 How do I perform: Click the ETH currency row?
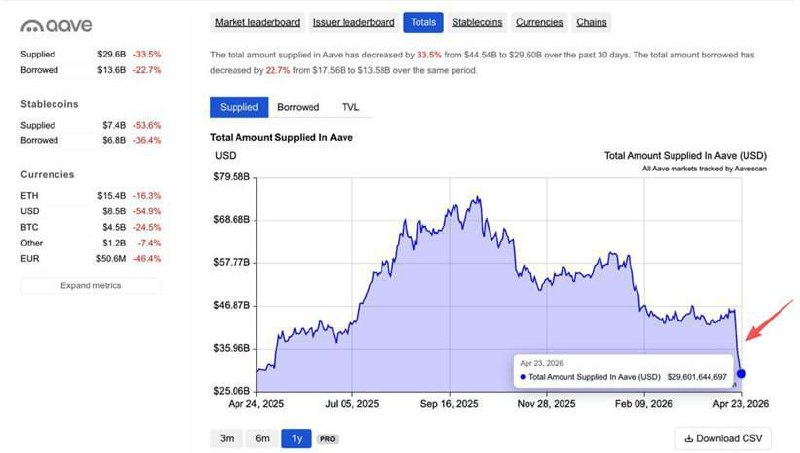90,195
